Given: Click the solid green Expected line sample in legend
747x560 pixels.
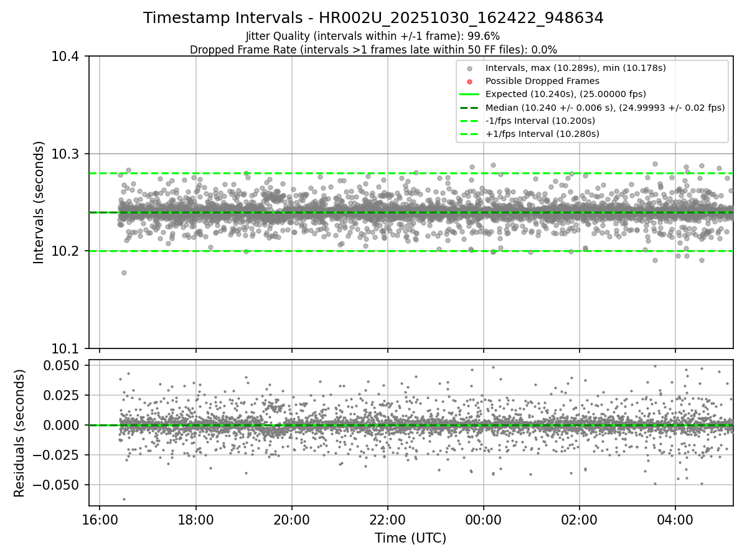Looking at the screenshot, I should (x=469, y=95).
